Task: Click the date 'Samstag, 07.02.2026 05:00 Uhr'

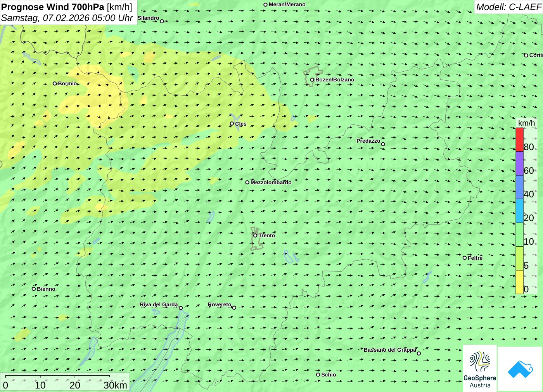Action: [x=67, y=18]
